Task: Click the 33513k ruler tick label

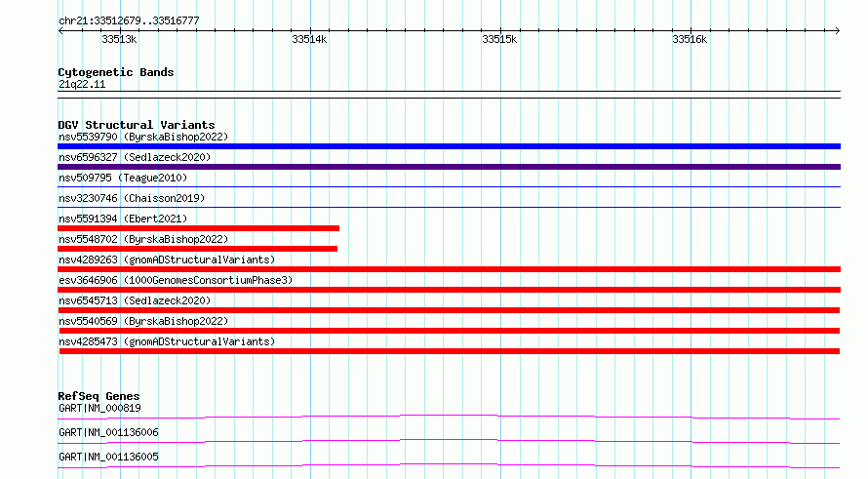Action: click(119, 39)
